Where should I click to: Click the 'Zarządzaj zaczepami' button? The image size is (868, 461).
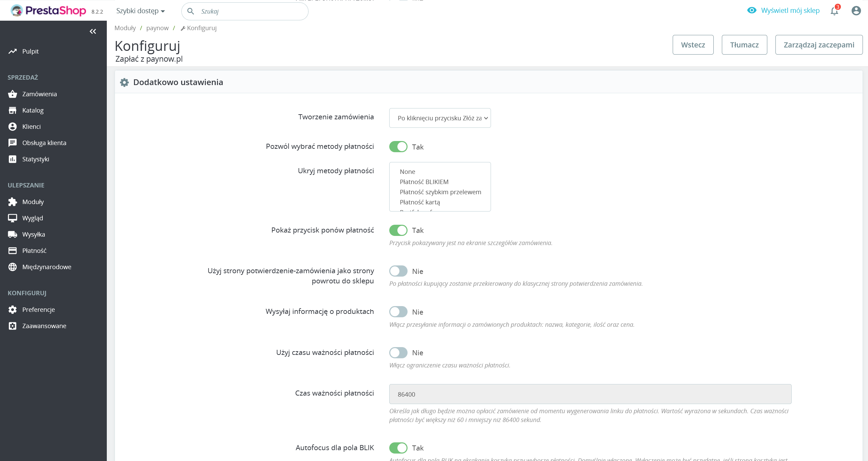[819, 44]
